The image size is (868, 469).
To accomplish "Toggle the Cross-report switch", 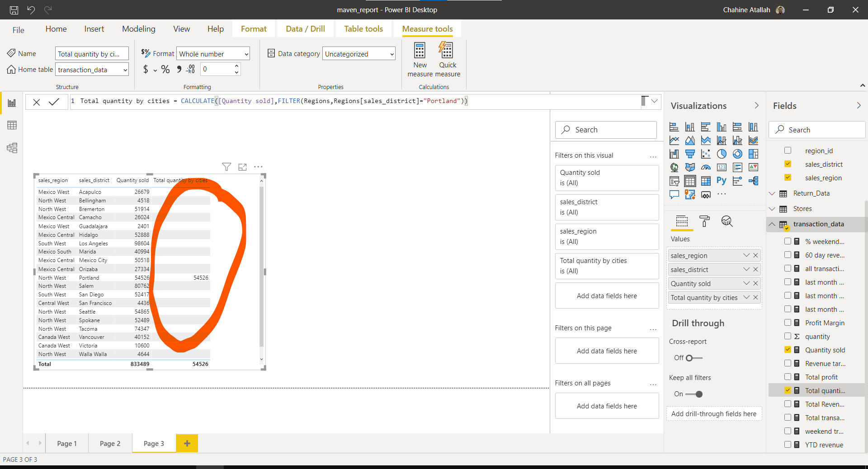I will (694, 358).
